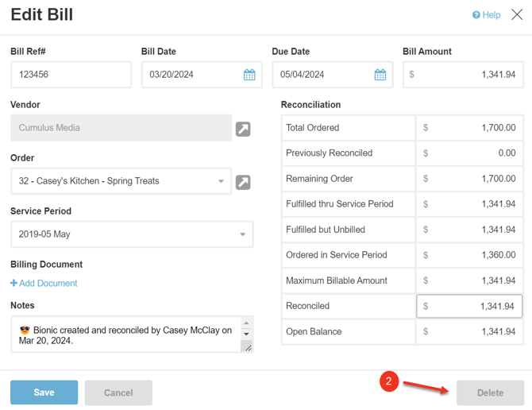Open the Due Date calendar picker

pyautogui.click(x=380, y=75)
